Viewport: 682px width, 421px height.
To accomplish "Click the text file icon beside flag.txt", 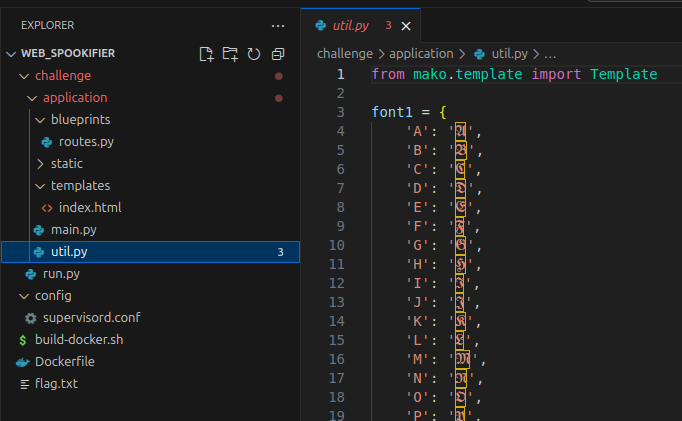I will click(25, 384).
